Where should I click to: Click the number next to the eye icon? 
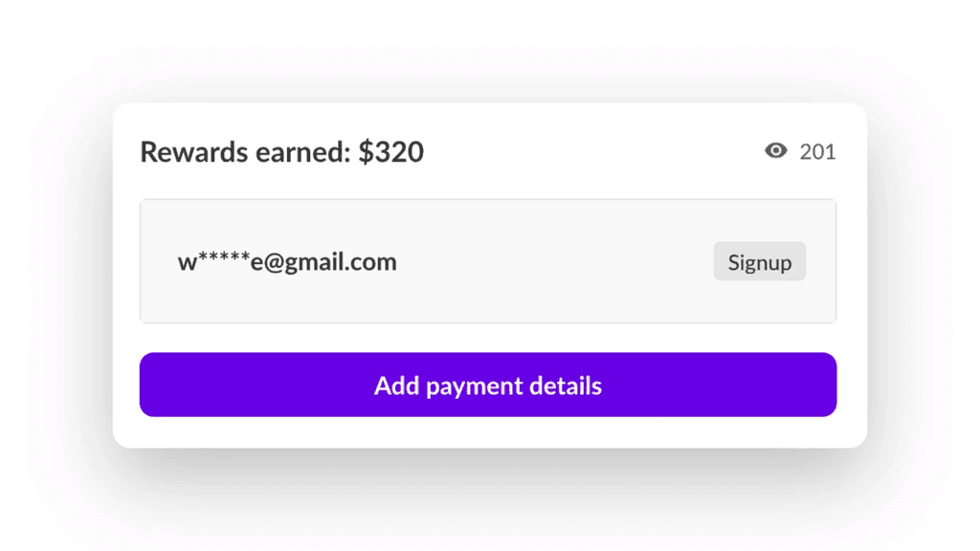pyautogui.click(x=817, y=151)
